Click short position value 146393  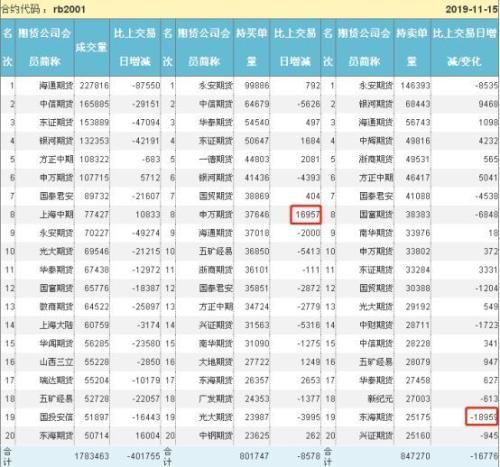point(415,86)
